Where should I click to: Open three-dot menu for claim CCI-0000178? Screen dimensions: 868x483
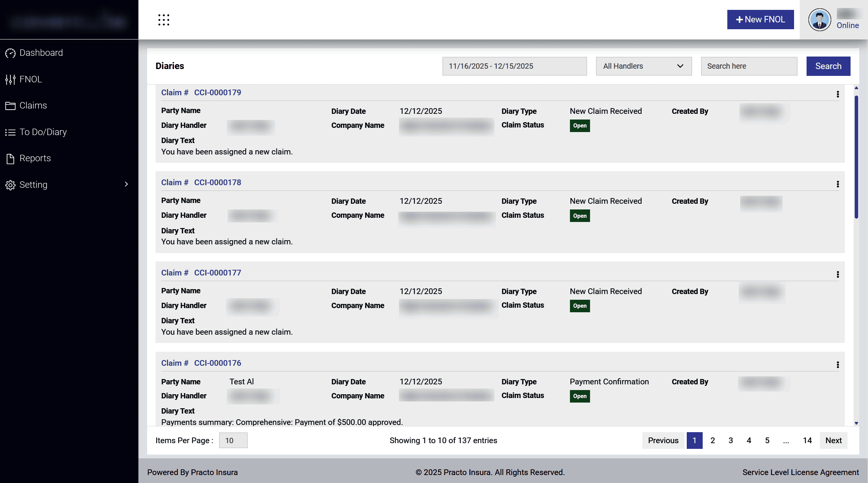coord(837,184)
